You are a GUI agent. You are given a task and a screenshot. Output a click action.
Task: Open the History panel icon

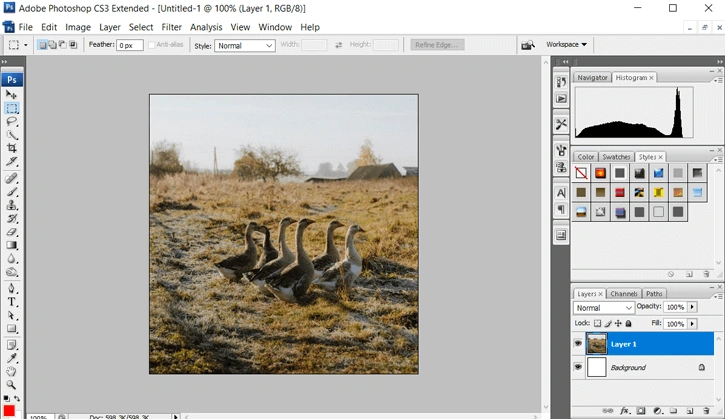coord(561,82)
